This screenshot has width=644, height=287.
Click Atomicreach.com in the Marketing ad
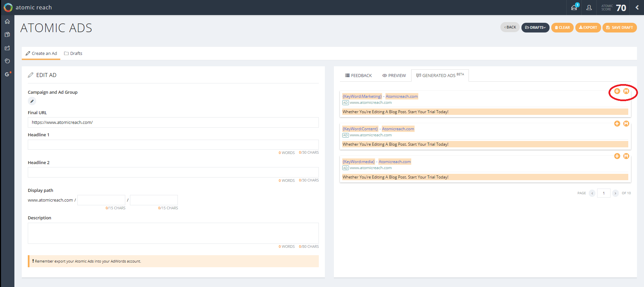point(402,96)
